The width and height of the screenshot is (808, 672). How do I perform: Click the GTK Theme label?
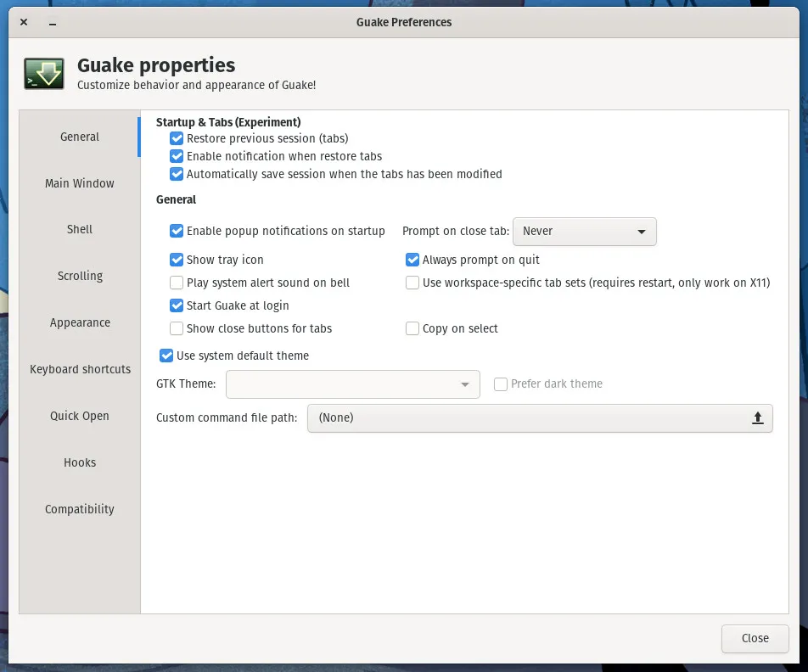[x=186, y=384]
